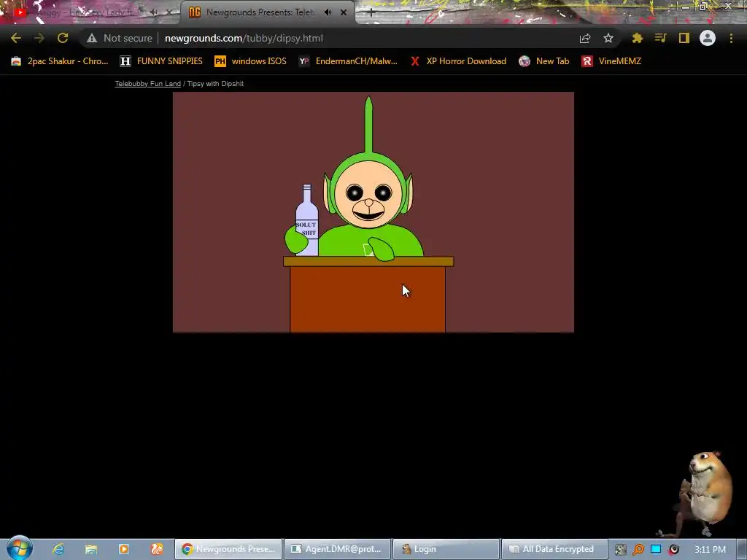
Task: Switch to the Agent.DMR@prot... taskbar window
Action: 337,549
